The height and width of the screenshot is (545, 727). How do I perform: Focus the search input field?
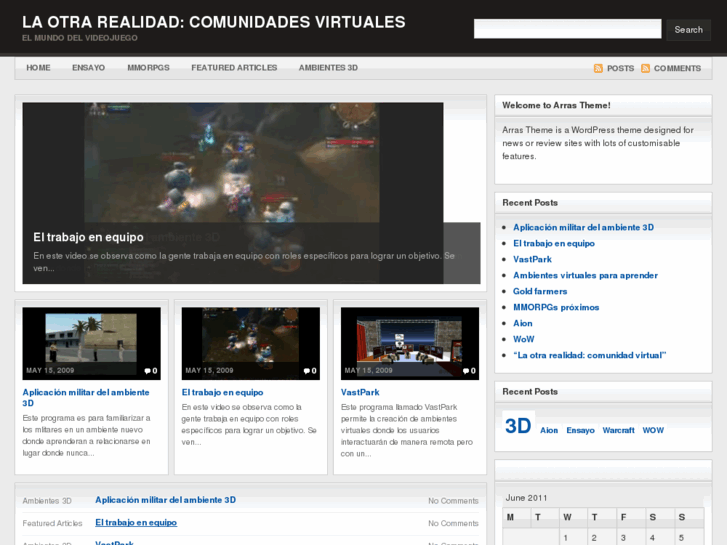568,29
